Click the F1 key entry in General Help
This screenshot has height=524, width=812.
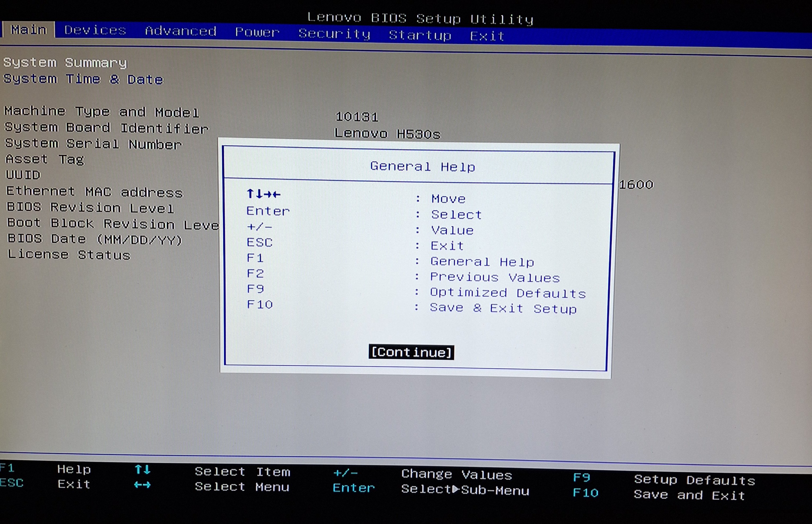point(255,258)
